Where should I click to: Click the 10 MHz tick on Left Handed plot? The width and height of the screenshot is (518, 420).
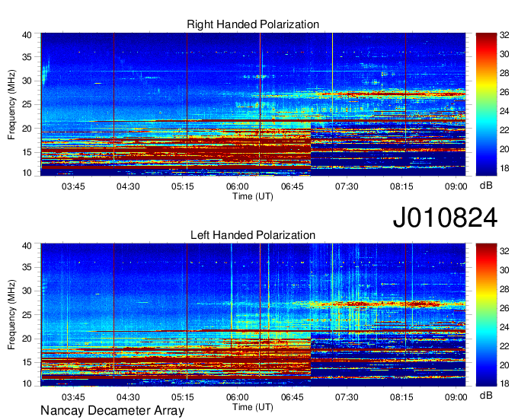27,383
